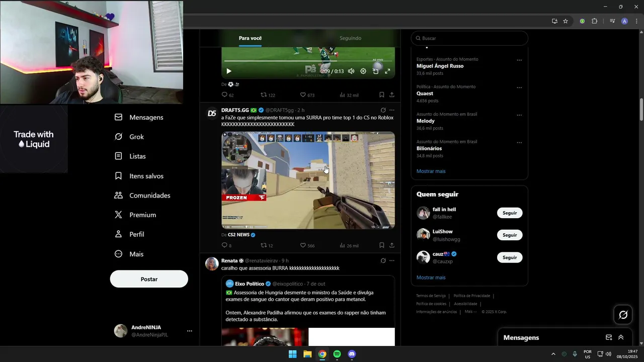
Task: Like the football video post
Action: point(307,95)
